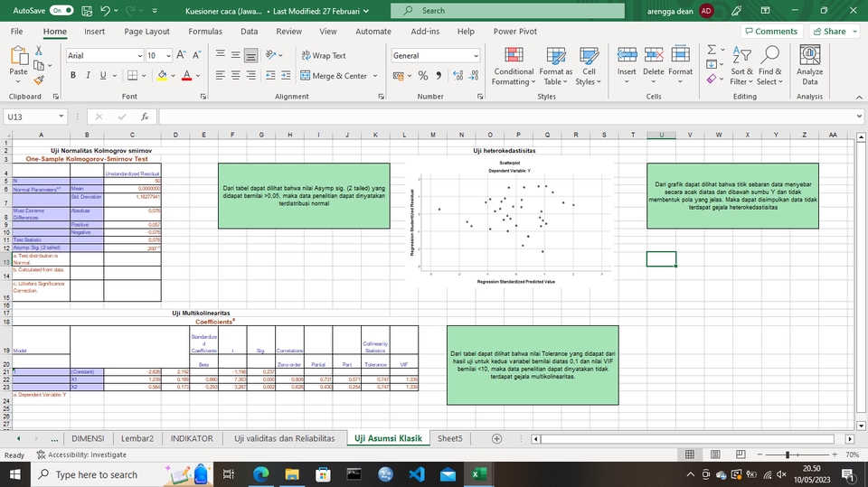
Task: Toggle Italic formatting
Action: pyautogui.click(x=88, y=75)
